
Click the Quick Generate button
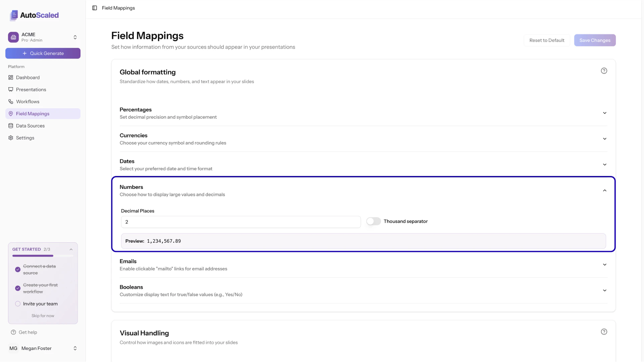(x=43, y=53)
